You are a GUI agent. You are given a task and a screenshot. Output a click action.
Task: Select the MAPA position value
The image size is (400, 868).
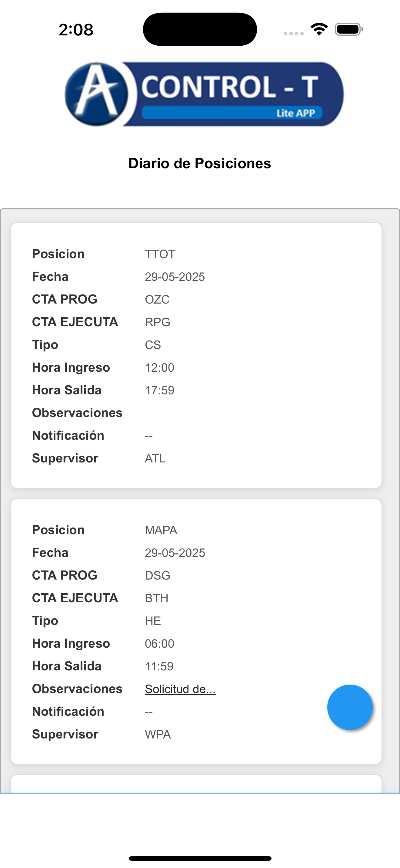coord(161,530)
